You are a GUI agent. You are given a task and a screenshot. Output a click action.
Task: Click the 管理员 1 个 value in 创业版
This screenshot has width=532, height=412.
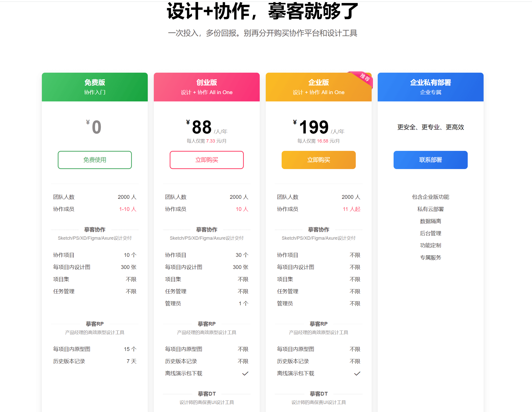244,304
